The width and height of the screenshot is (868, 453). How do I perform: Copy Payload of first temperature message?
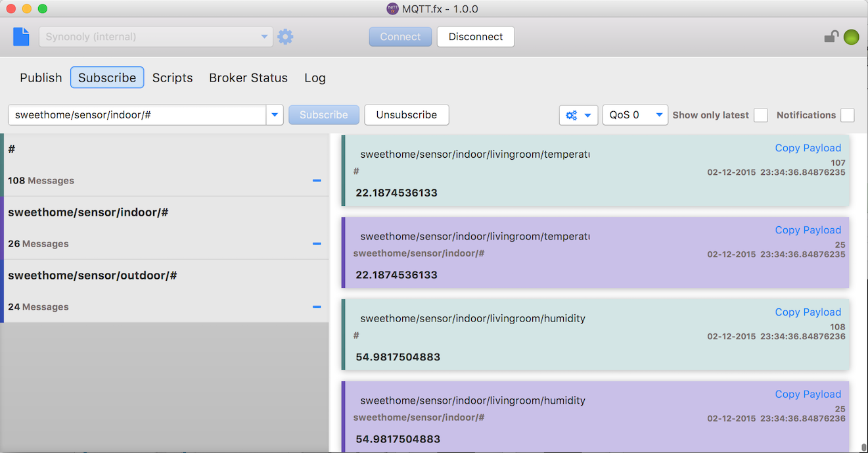coord(808,148)
